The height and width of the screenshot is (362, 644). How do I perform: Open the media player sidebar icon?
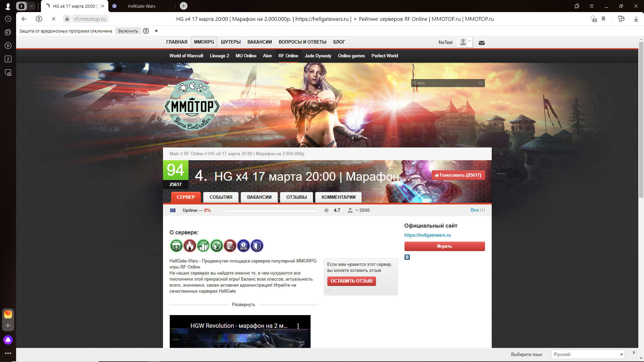(x=8, y=46)
